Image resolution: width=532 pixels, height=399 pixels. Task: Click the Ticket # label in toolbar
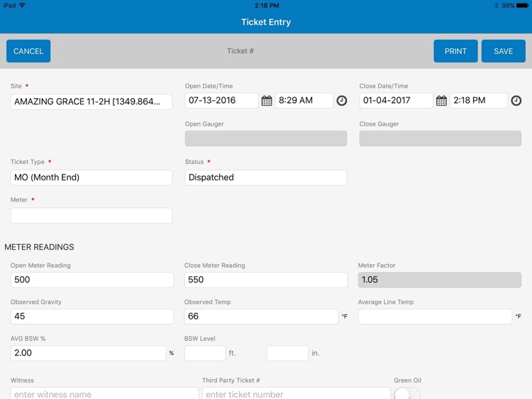tap(240, 51)
